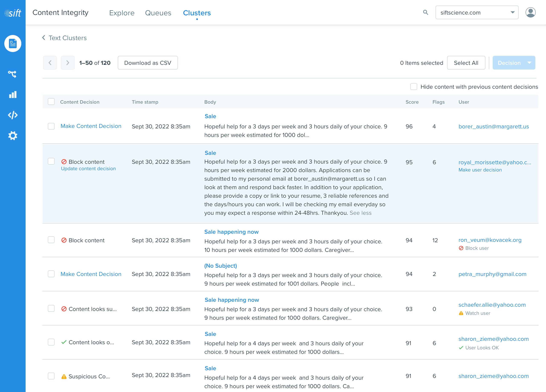The image size is (546, 392).
Task: Click the Score column header
Action: point(412,102)
